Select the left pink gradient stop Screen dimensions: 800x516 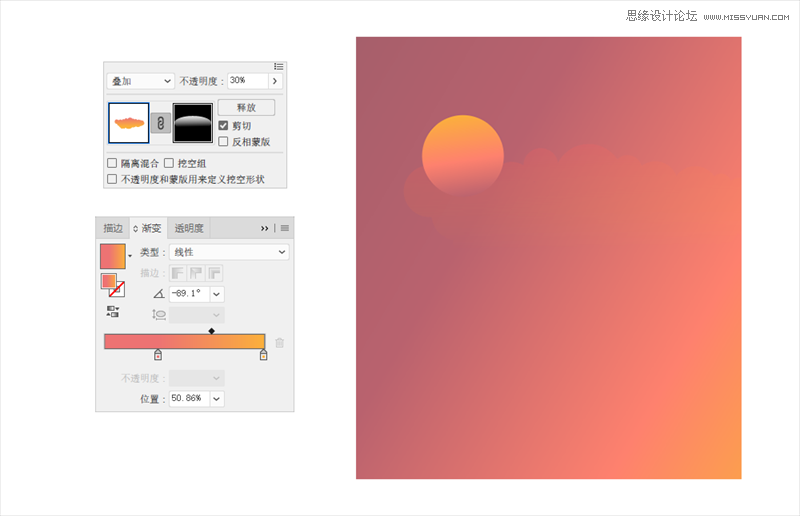click(158, 355)
